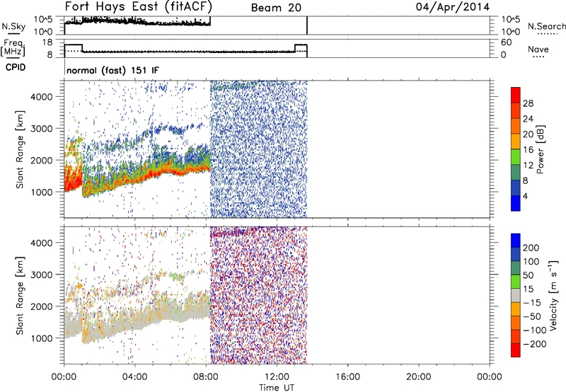Click the '20:00' time axis label
This screenshot has height=392, width=566.
[419, 377]
